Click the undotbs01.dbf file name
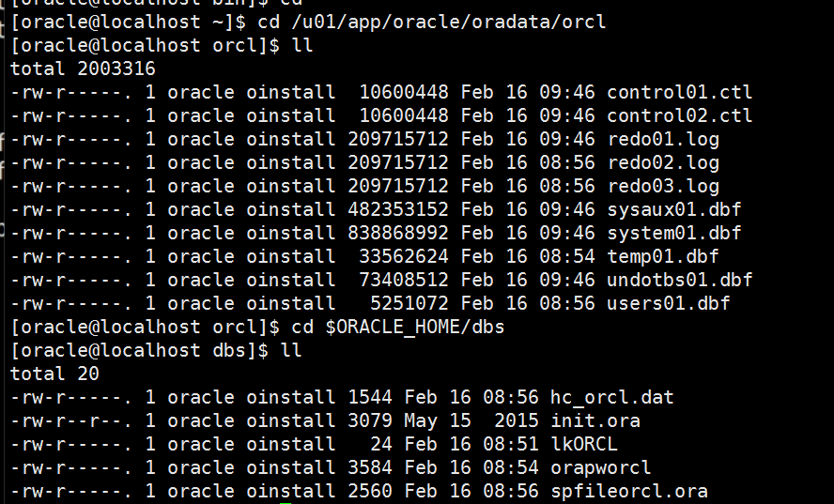 pyautogui.click(x=679, y=280)
